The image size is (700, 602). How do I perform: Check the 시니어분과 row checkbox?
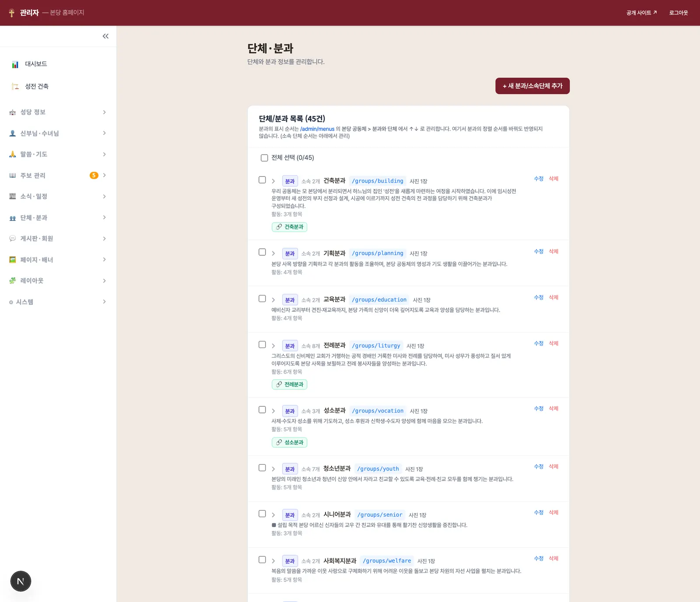[x=262, y=514]
